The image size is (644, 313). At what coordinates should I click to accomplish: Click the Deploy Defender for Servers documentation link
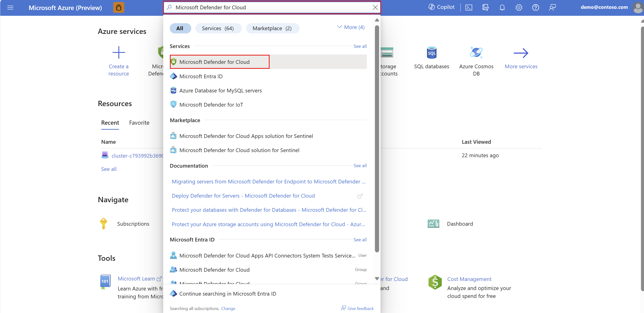[x=244, y=196]
